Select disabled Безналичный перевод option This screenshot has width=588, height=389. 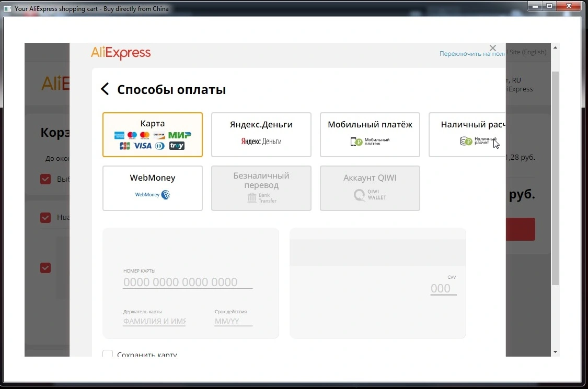pyautogui.click(x=261, y=188)
